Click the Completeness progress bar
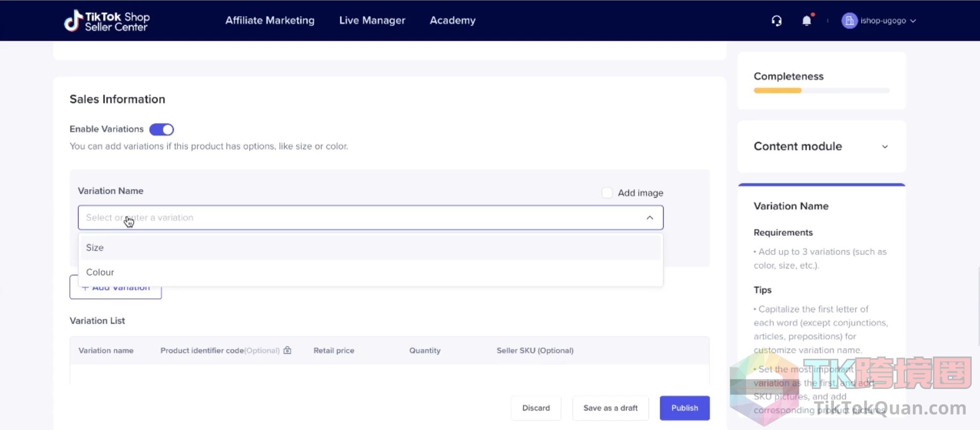Viewport: 980px width, 430px height. (x=822, y=91)
